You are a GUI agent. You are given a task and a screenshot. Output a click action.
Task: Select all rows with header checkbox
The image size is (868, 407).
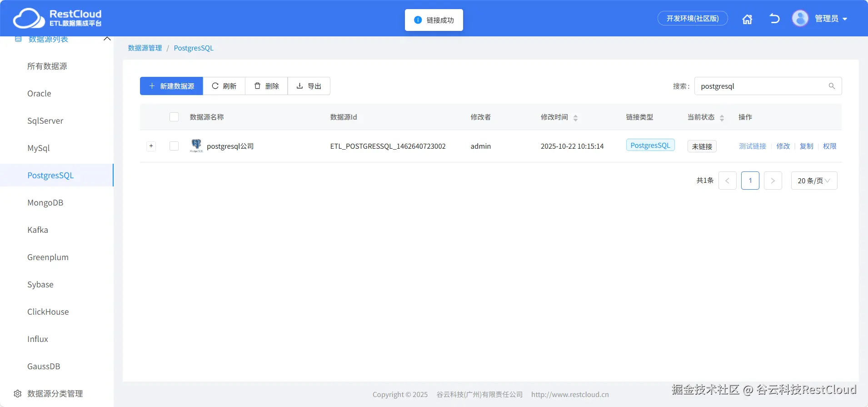(174, 117)
